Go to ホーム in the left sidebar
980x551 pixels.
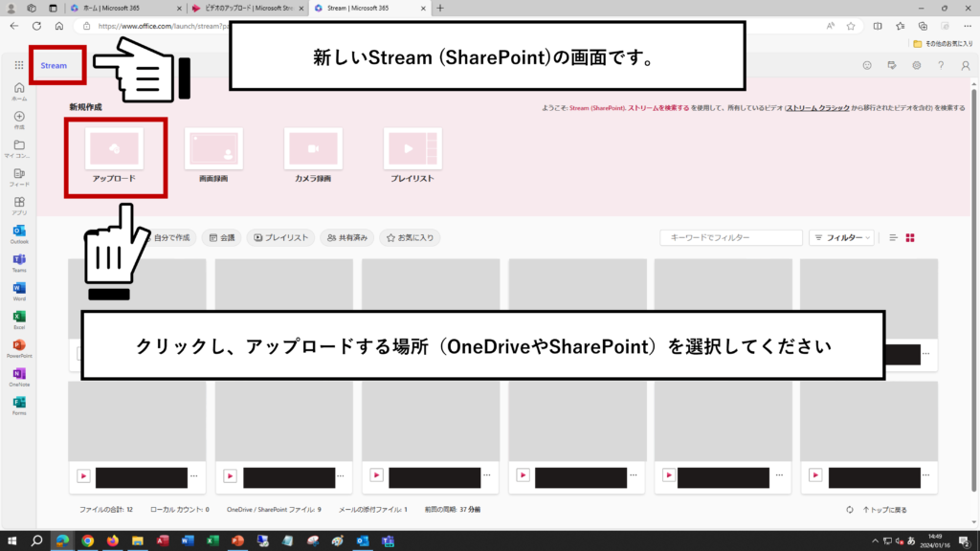19,91
